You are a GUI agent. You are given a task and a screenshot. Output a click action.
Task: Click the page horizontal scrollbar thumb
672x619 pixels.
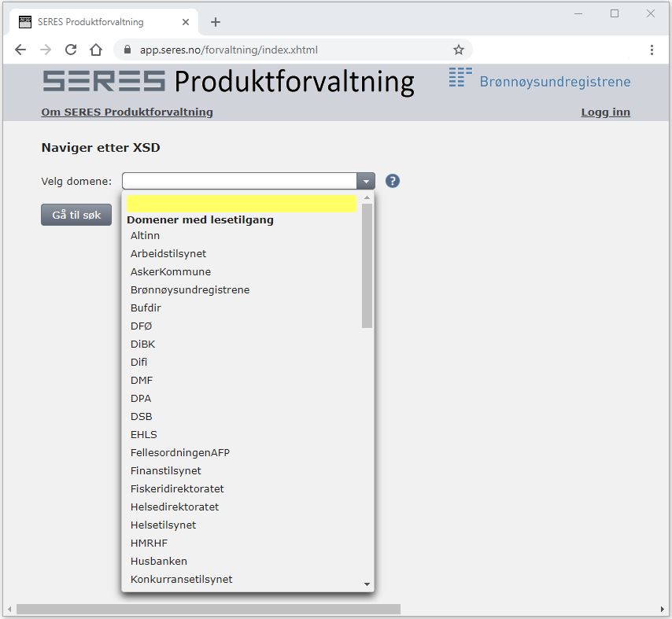209,609
